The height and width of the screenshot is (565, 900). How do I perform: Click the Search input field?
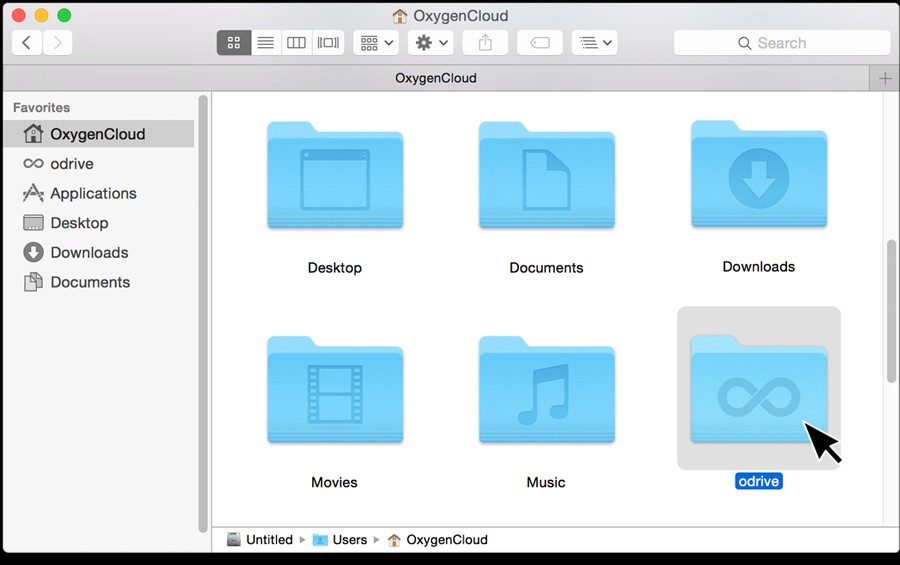pos(782,43)
